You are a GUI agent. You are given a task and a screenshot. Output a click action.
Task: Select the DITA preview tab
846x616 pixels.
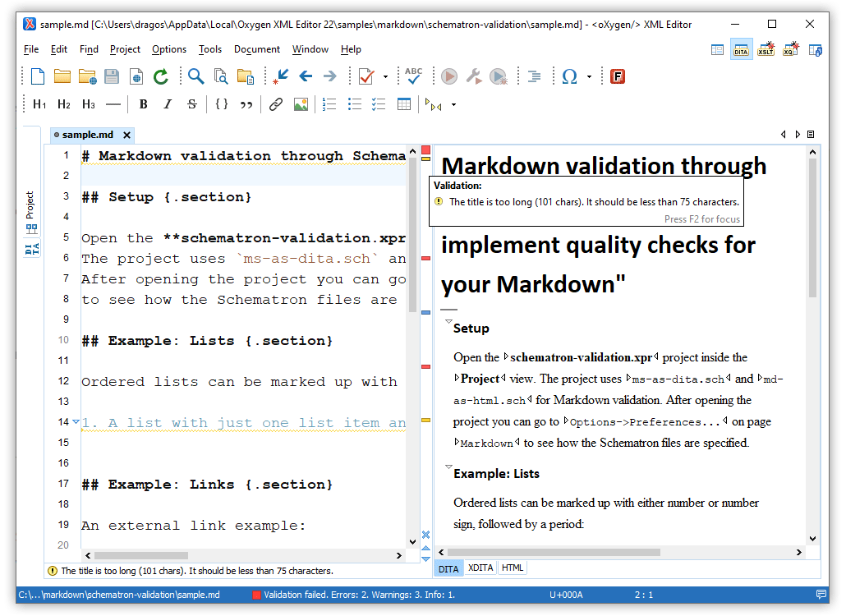coord(448,568)
